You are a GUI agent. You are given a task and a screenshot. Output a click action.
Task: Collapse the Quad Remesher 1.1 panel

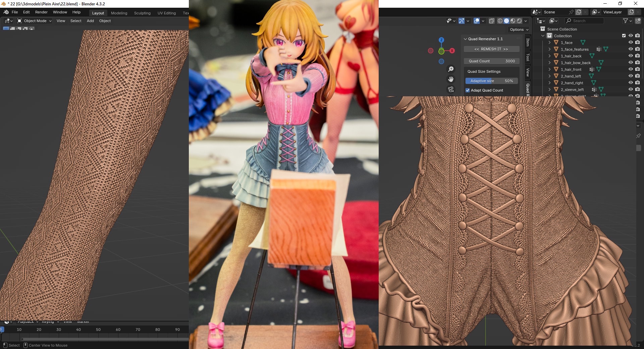(465, 39)
